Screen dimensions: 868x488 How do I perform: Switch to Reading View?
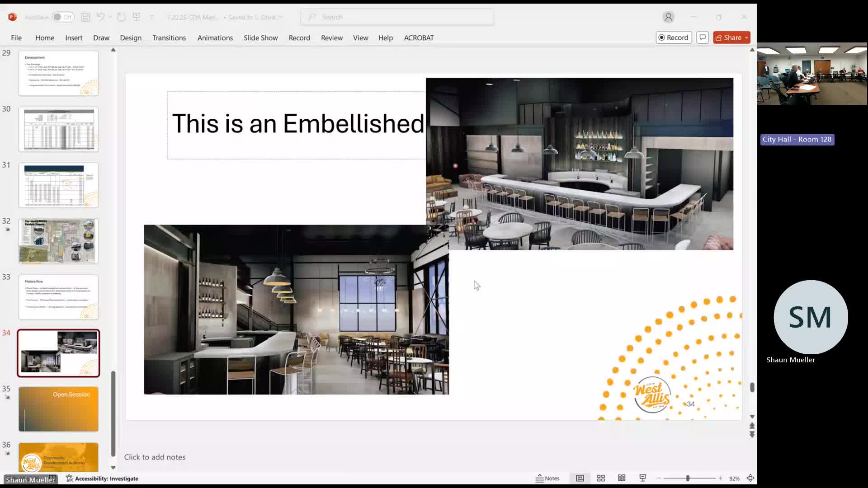(622, 478)
